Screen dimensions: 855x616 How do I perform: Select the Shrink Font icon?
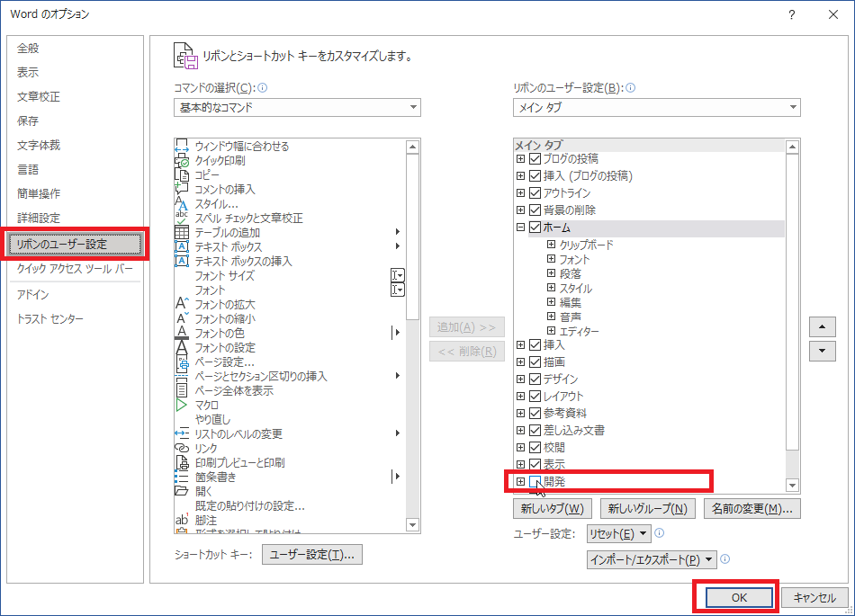point(182,318)
